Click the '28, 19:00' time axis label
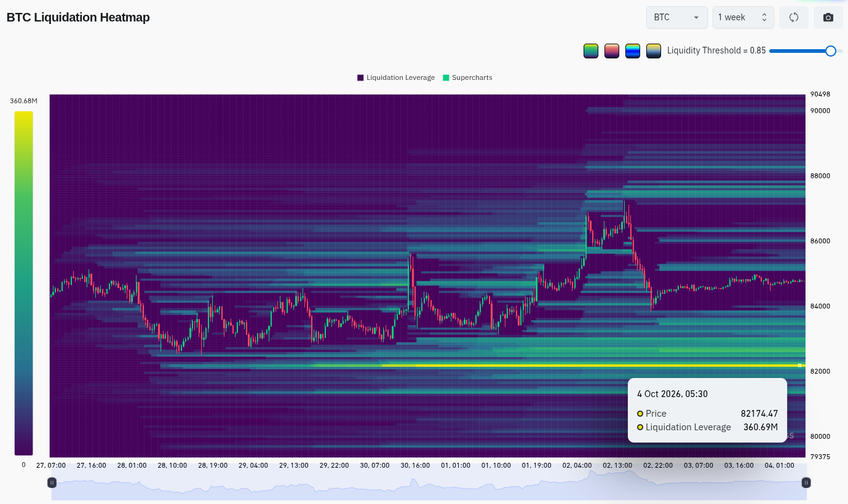This screenshot has width=848, height=504. [x=213, y=465]
